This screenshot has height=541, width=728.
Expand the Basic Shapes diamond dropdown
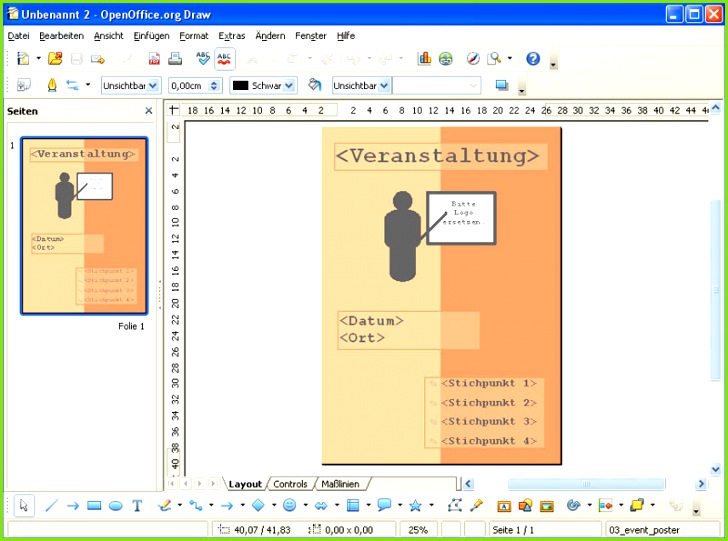tap(274, 505)
